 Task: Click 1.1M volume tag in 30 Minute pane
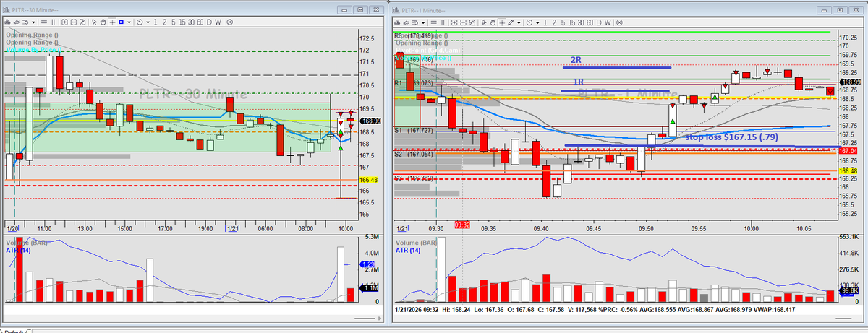point(370,287)
